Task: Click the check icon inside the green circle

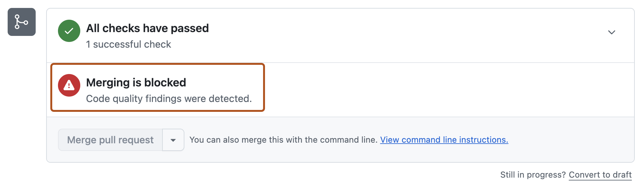Action: click(69, 31)
